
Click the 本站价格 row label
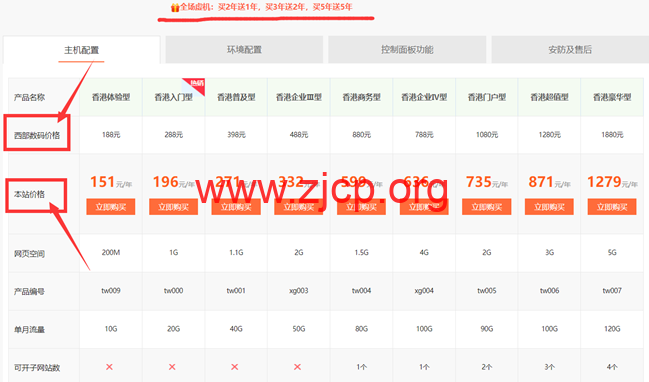tap(29, 194)
